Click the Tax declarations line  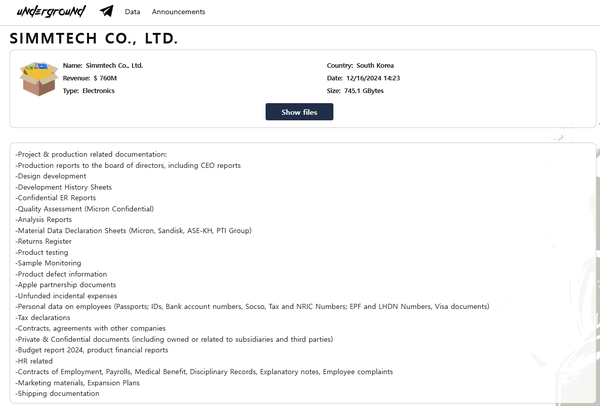click(43, 317)
